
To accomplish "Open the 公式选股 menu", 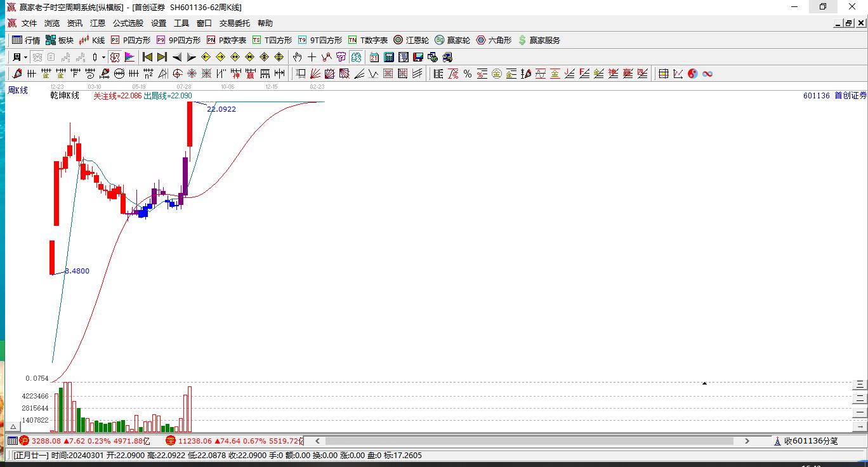I will [x=128, y=23].
